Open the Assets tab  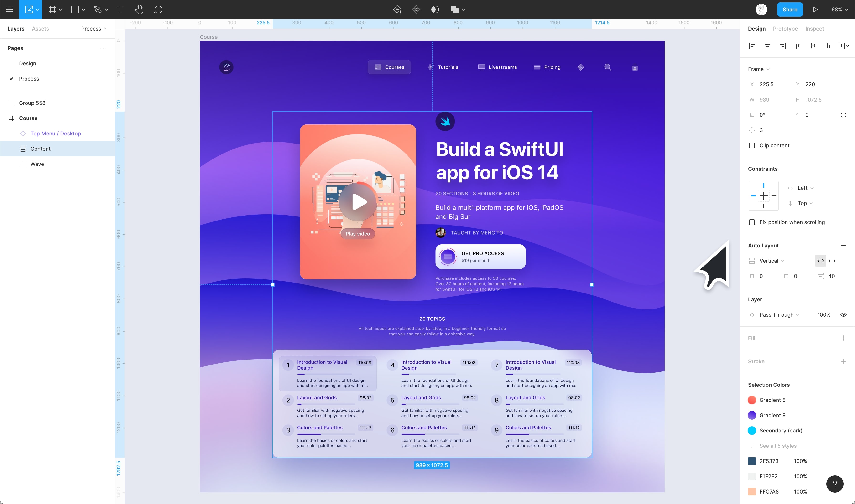click(x=40, y=29)
